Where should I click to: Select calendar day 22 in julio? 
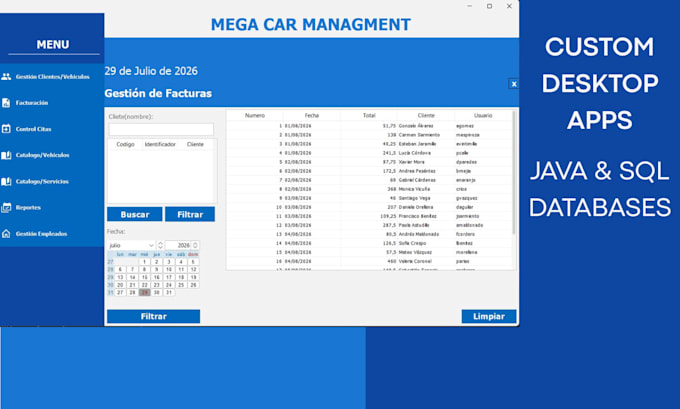click(144, 285)
